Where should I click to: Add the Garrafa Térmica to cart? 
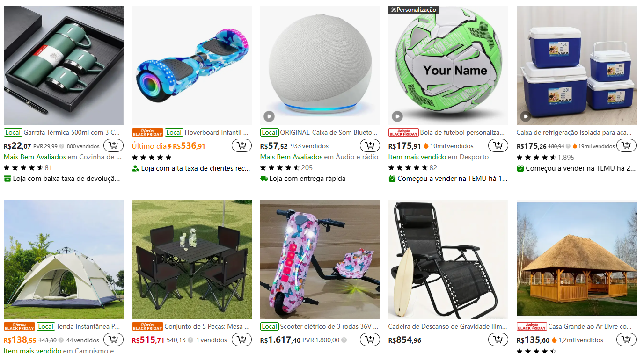[x=113, y=146]
